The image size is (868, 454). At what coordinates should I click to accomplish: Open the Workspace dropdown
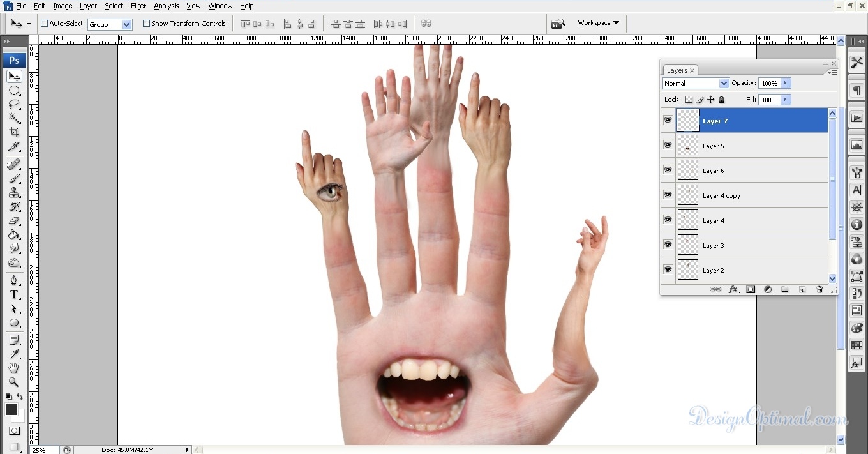(598, 23)
